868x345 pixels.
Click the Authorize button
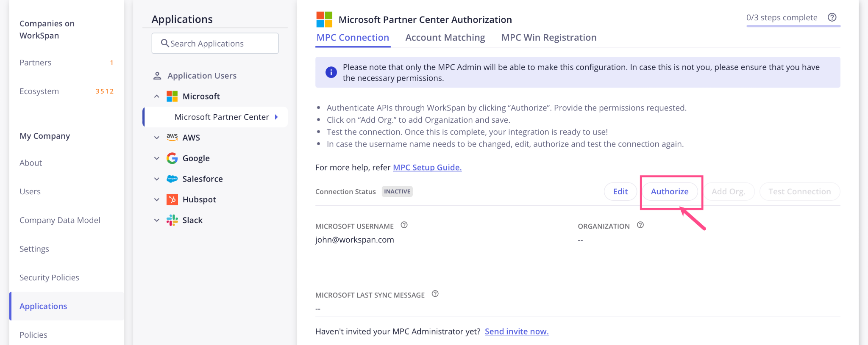pyautogui.click(x=670, y=192)
